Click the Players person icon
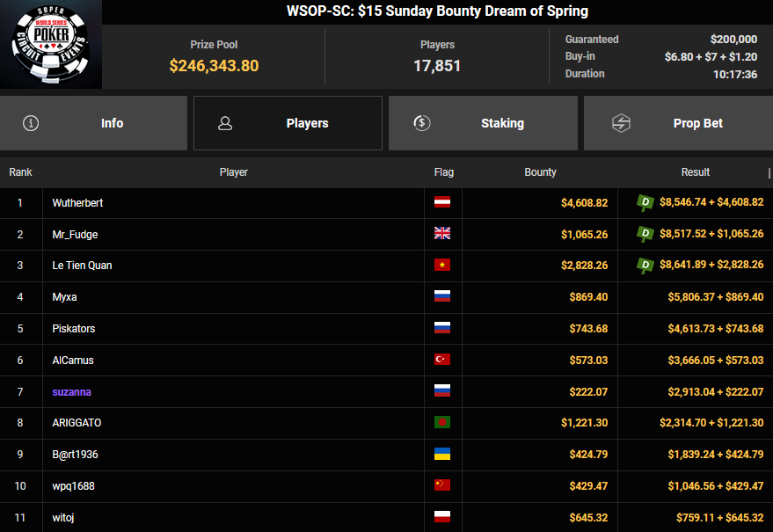This screenshot has height=532, width=773. click(225, 123)
